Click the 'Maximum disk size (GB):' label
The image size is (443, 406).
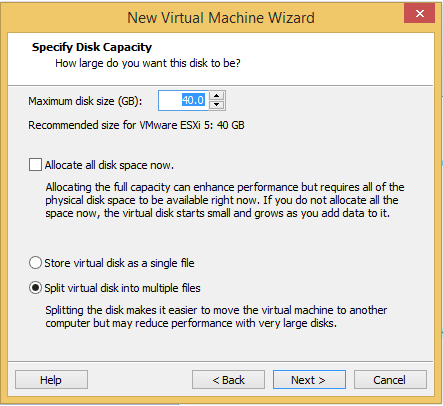click(x=85, y=101)
